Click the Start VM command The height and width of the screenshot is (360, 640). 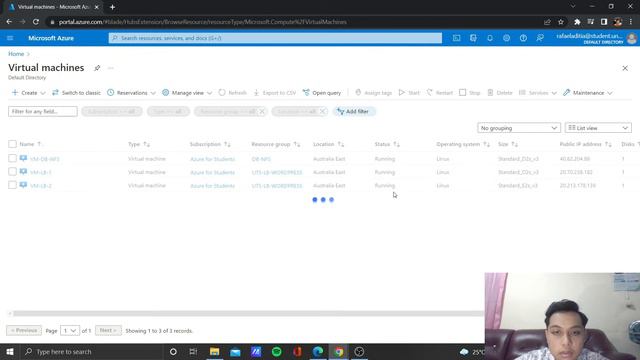[x=409, y=93]
